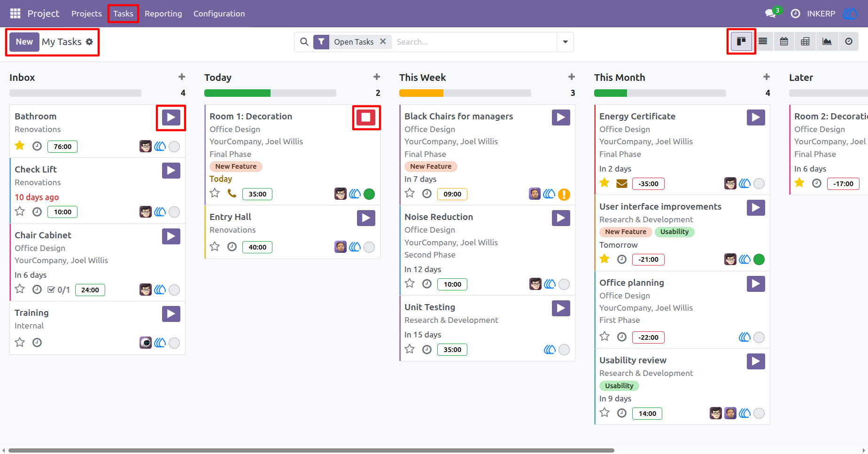Click the Search input field
The height and width of the screenshot is (454, 868).
[474, 42]
